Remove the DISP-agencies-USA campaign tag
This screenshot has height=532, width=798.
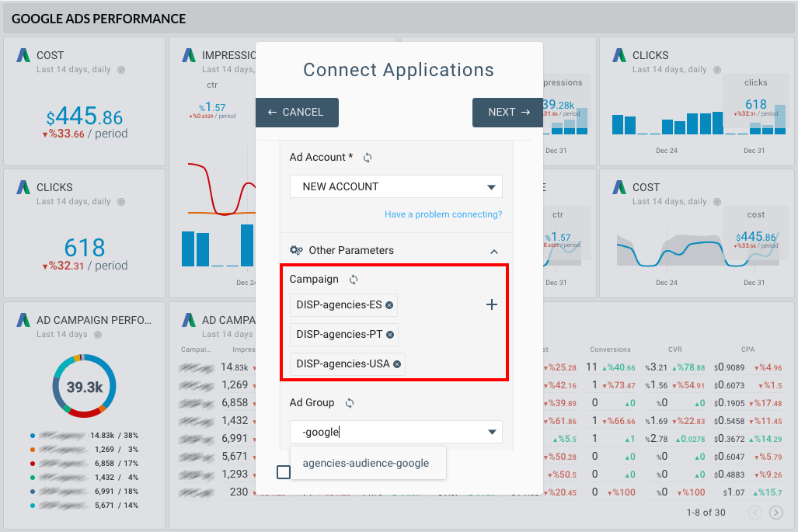[397, 364]
